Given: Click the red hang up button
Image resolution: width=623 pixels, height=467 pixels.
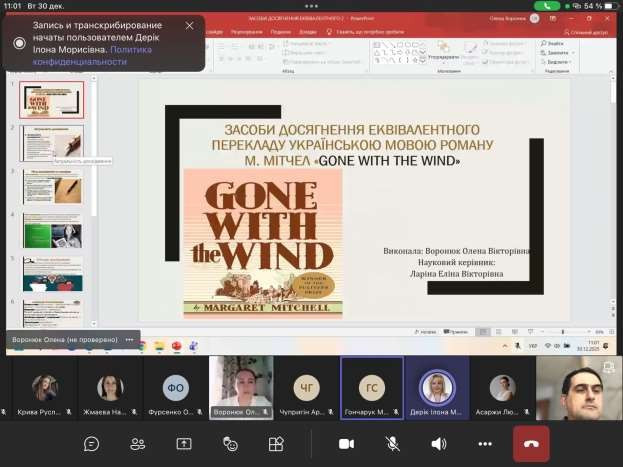Looking at the screenshot, I should coord(531,443).
